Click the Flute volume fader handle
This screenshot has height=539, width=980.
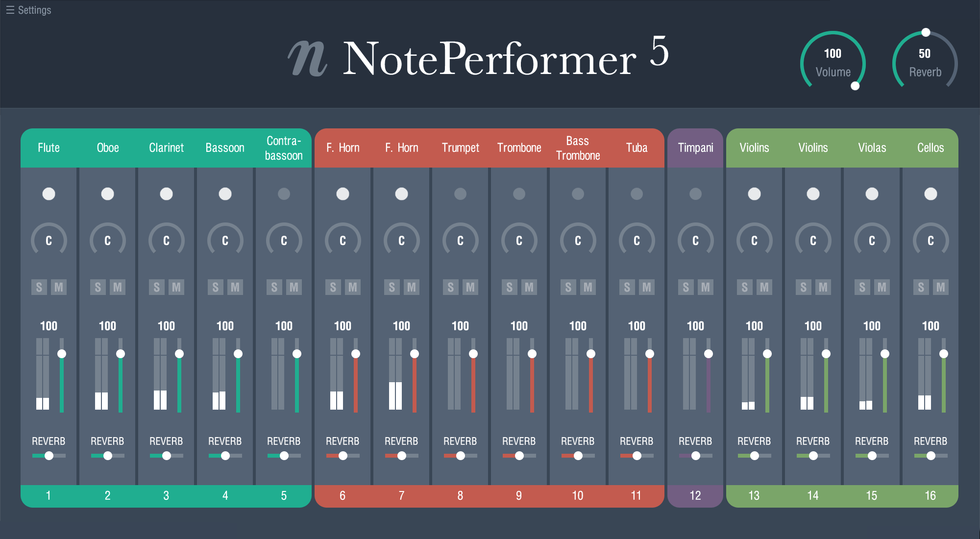pos(62,354)
